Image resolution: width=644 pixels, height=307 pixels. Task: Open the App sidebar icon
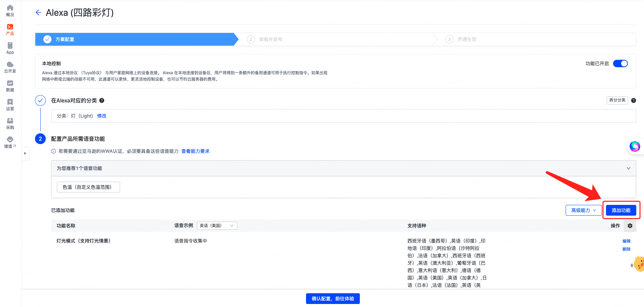coord(10,48)
